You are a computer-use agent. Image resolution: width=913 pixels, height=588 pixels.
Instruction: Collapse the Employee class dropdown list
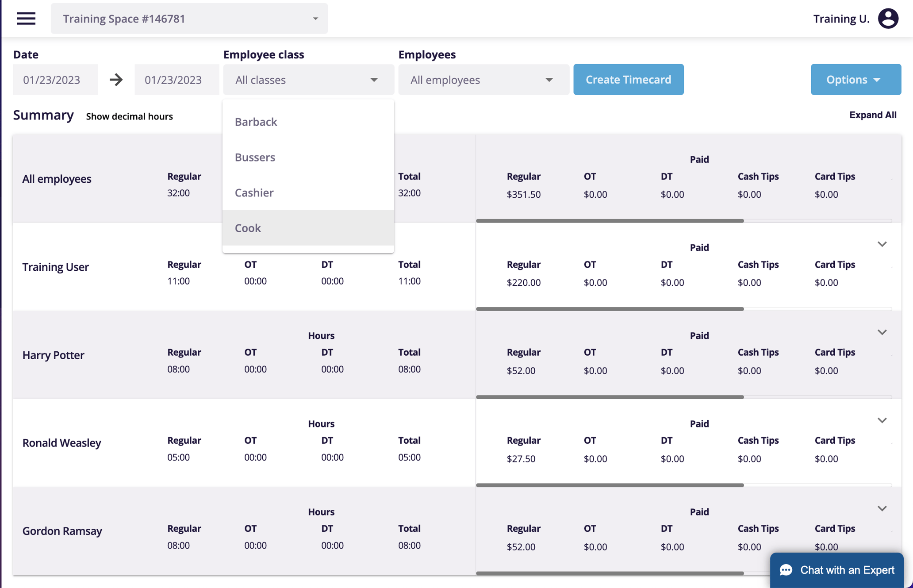coord(308,80)
